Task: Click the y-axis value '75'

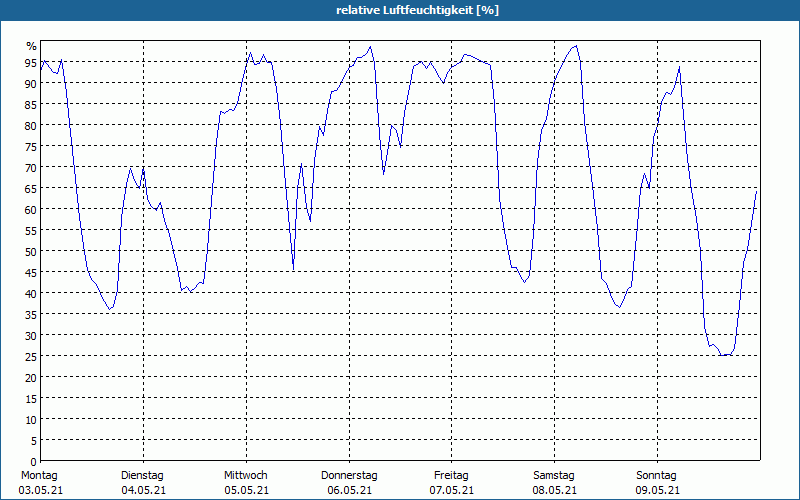Action: coord(31,146)
